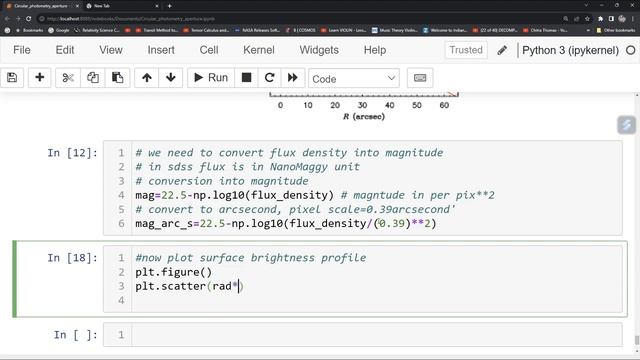Viewport: 640px width, 360px height.
Task: Open the File menu
Action: click(x=22, y=50)
